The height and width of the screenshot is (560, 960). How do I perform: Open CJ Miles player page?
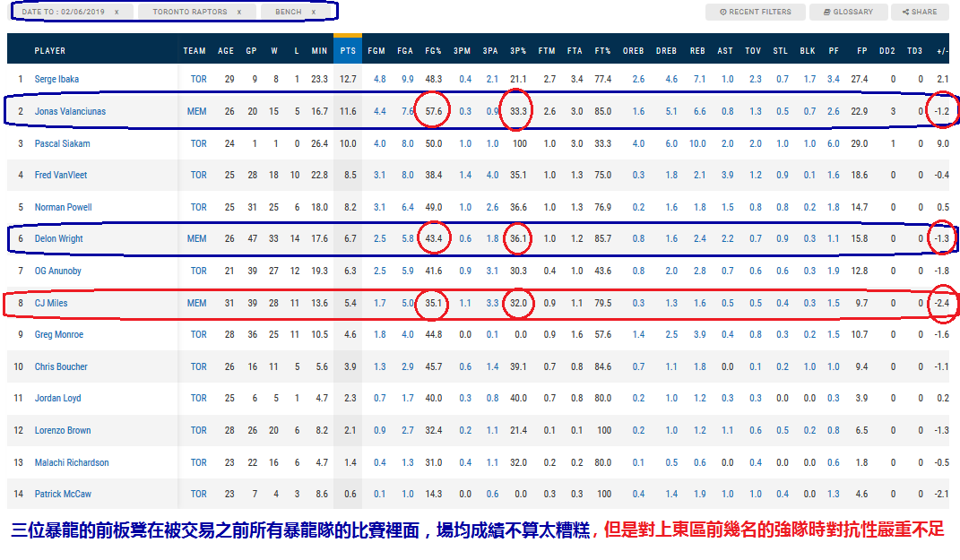tap(51, 303)
